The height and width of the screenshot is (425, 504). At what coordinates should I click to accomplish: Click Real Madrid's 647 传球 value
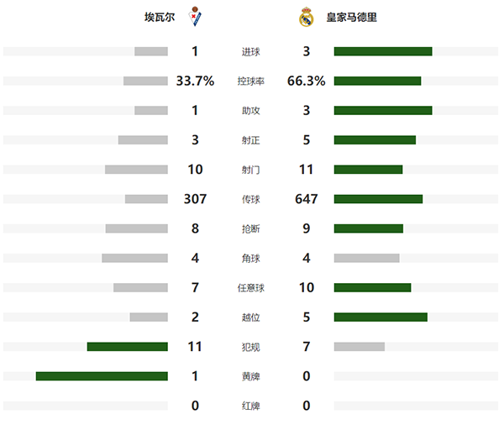point(307,199)
